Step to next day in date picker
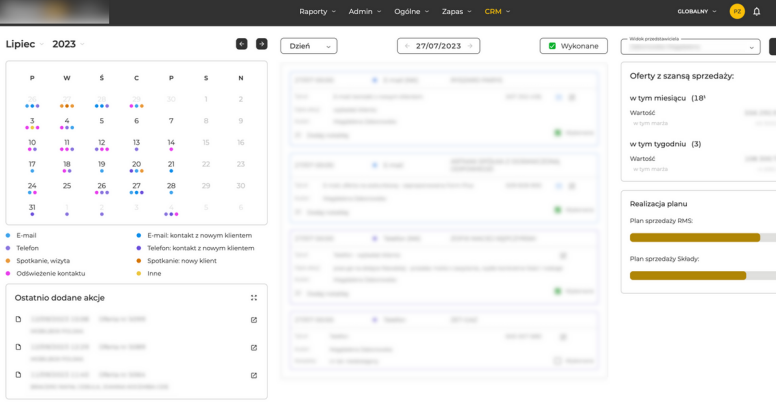This screenshot has height=408, width=776. click(x=470, y=46)
